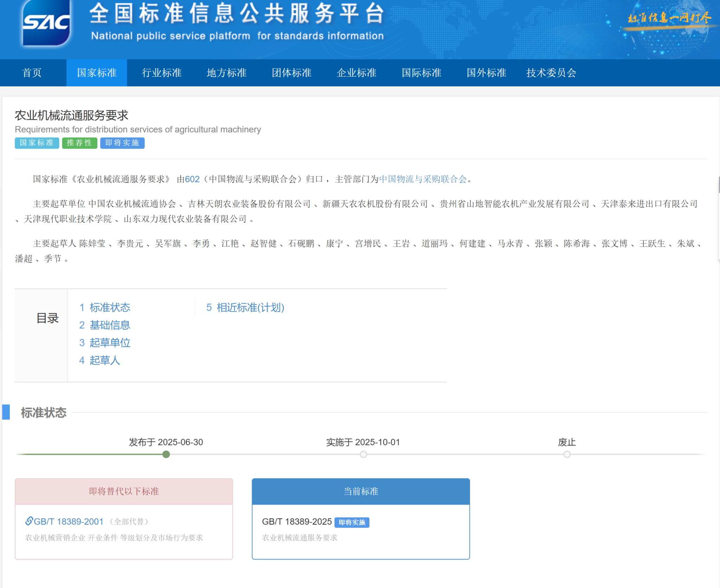Go to 技术委员会 navigation item

[551, 73]
